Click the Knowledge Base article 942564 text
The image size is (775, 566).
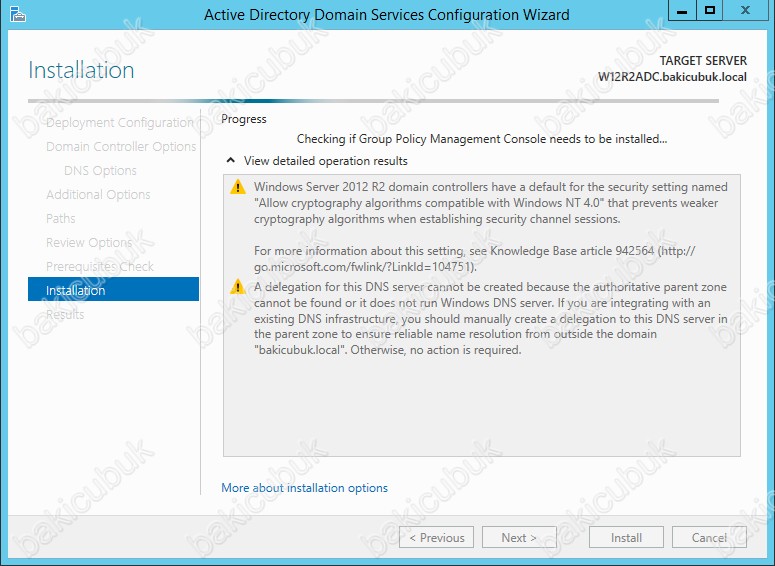click(x=474, y=259)
